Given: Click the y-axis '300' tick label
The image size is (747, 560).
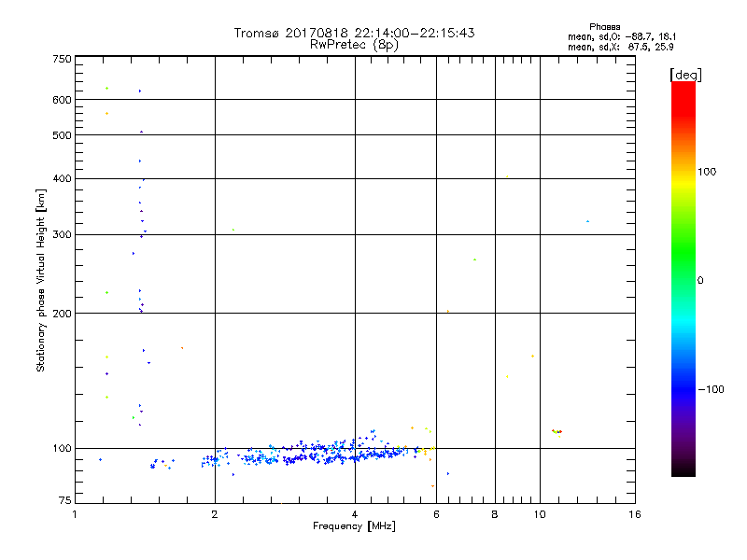Looking at the screenshot, I should 62,235.
